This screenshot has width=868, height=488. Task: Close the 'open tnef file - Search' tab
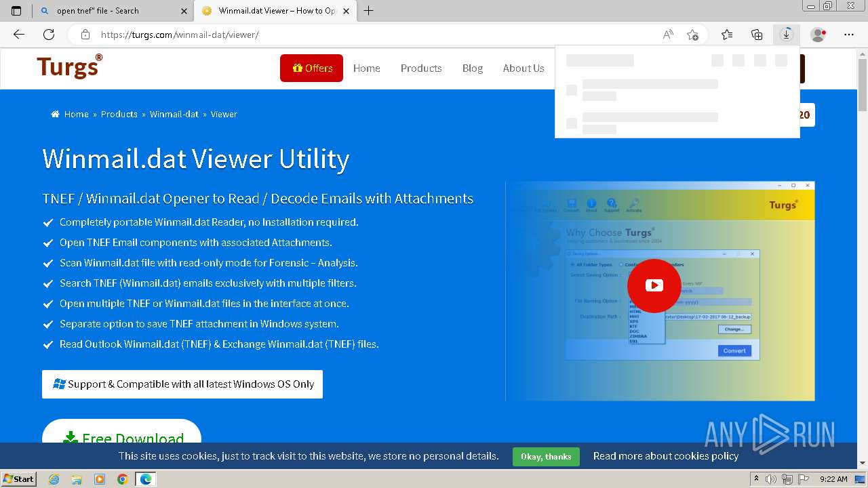(184, 11)
